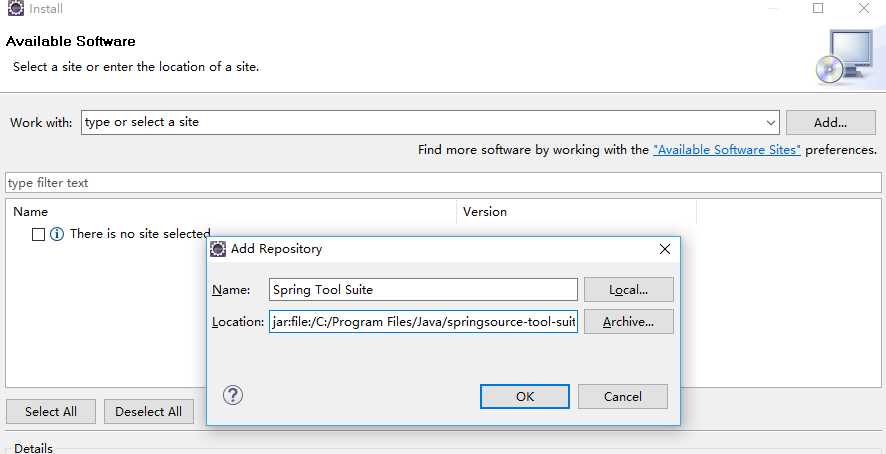Click the OK button in Add Repository

524,396
